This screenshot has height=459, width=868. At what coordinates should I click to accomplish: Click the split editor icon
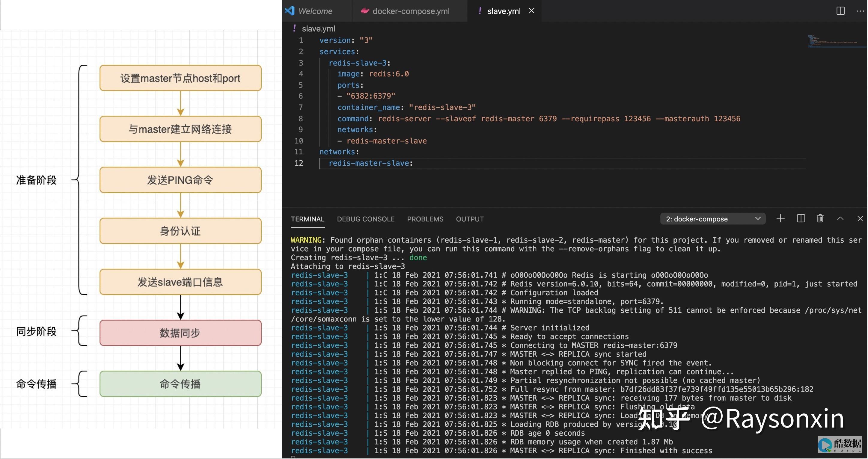point(840,11)
